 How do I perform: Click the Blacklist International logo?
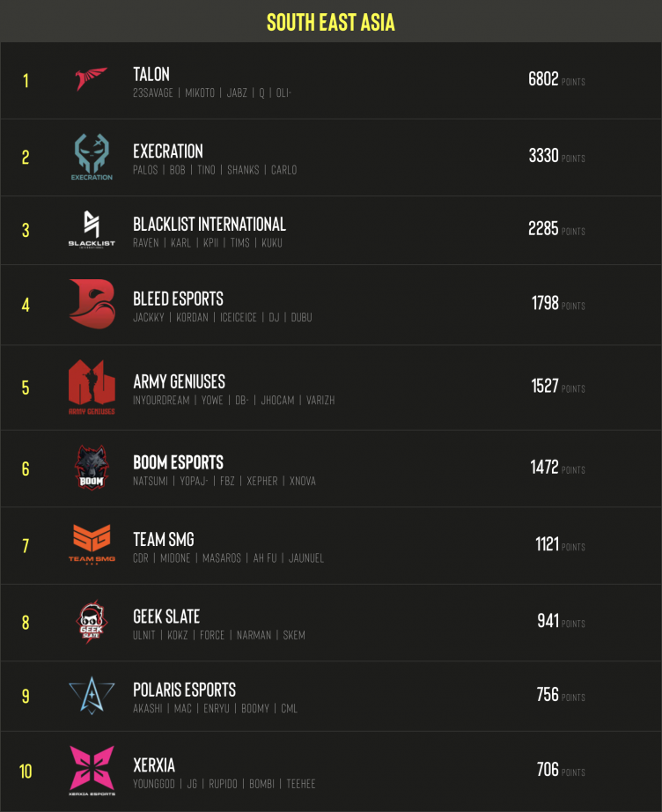coord(92,229)
